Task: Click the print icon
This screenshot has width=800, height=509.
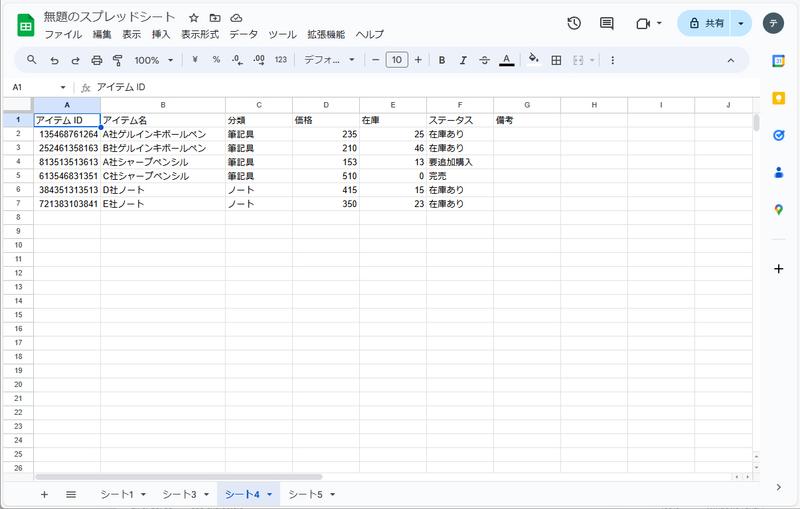Action: 96,60
